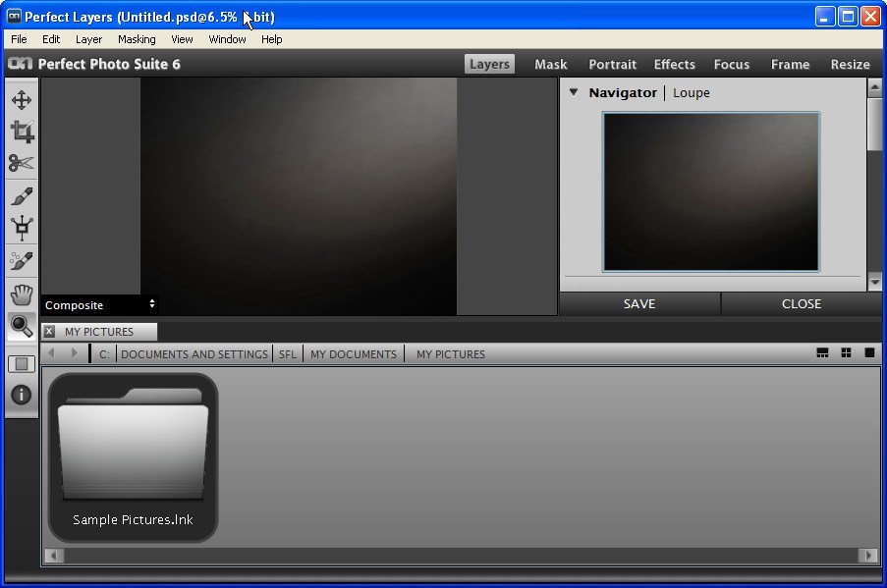Switch browser to single large thumbnail view

point(869,353)
